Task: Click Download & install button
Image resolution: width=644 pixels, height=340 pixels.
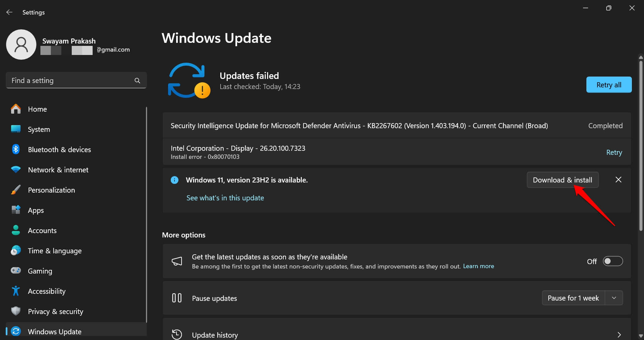Action: pos(562,180)
